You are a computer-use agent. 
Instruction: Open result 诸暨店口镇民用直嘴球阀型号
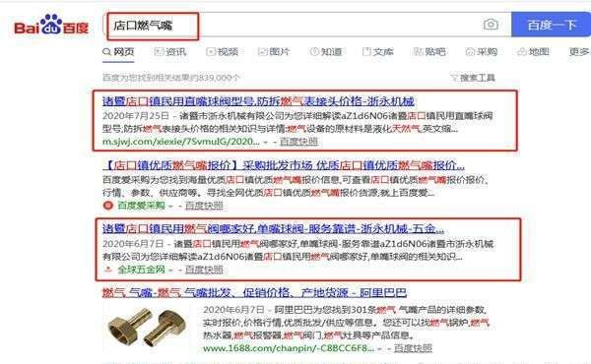[x=258, y=101]
